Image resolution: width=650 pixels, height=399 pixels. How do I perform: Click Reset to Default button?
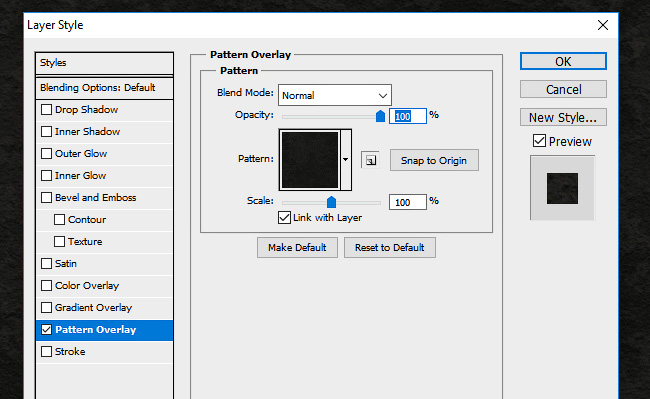pyautogui.click(x=390, y=247)
